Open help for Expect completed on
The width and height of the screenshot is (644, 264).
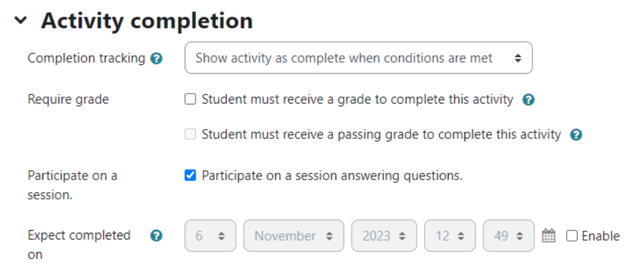[x=156, y=235]
